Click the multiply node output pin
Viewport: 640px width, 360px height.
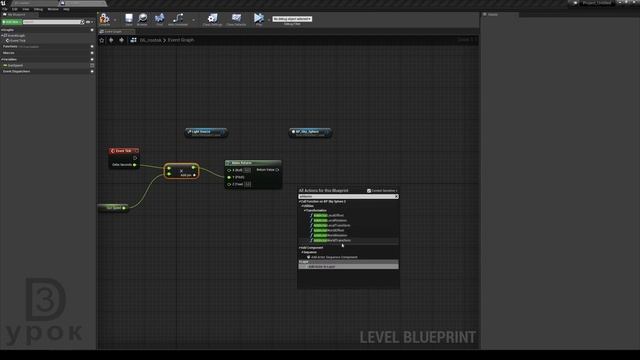(193, 168)
